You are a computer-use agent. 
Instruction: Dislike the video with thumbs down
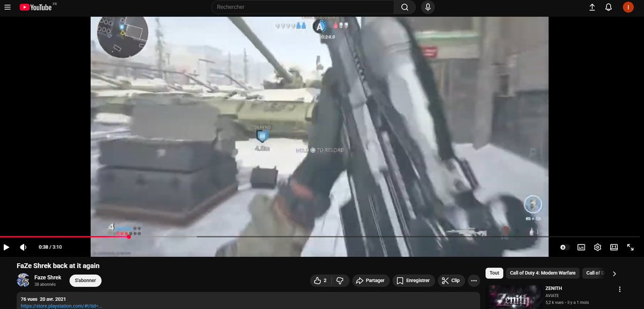(x=340, y=281)
